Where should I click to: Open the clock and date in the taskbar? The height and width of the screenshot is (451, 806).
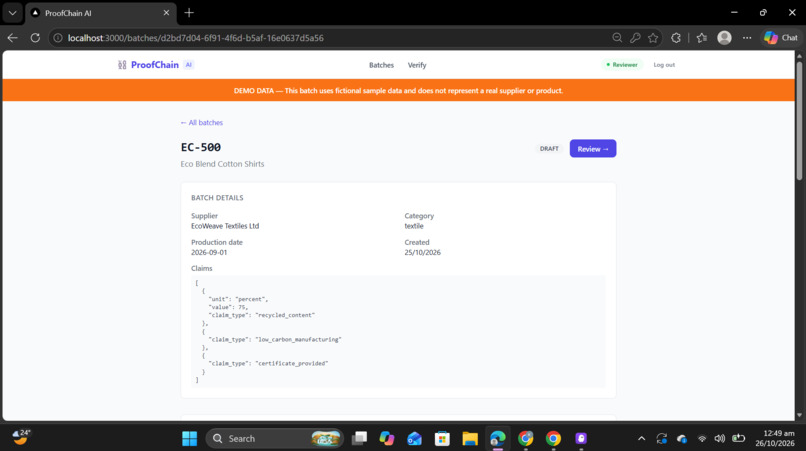[775, 438]
